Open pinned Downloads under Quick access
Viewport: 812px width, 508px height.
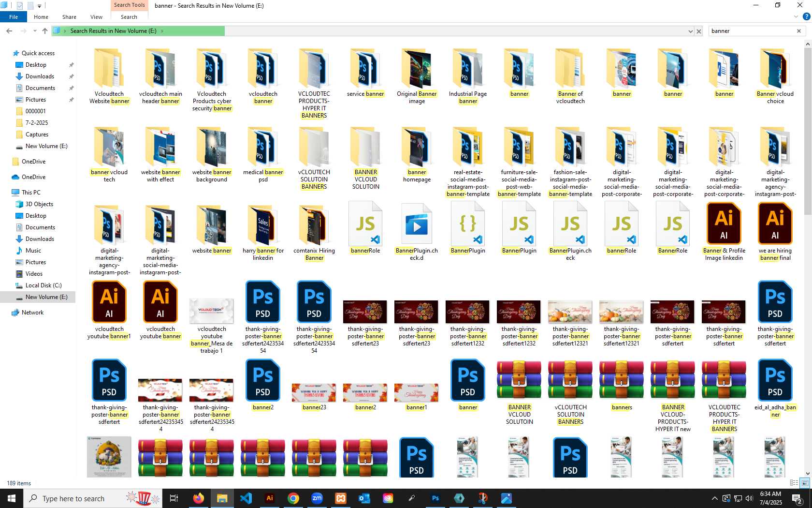40,76
